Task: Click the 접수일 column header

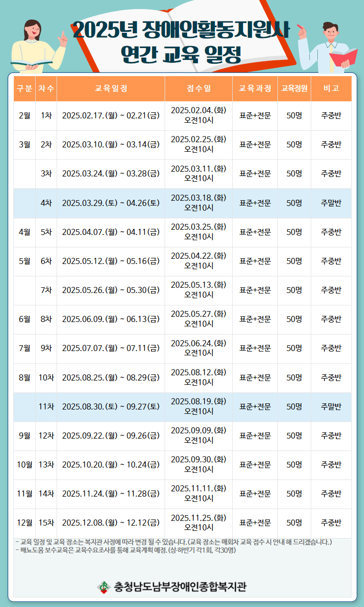Action: point(198,88)
